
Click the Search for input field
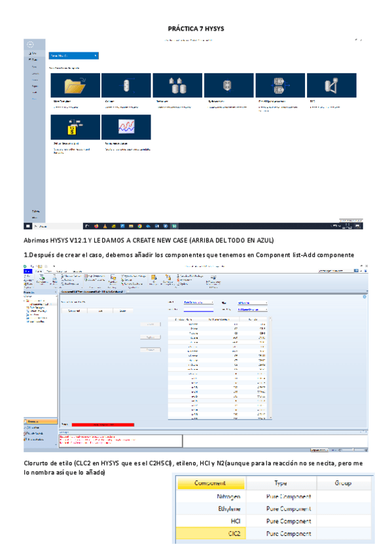198,310
